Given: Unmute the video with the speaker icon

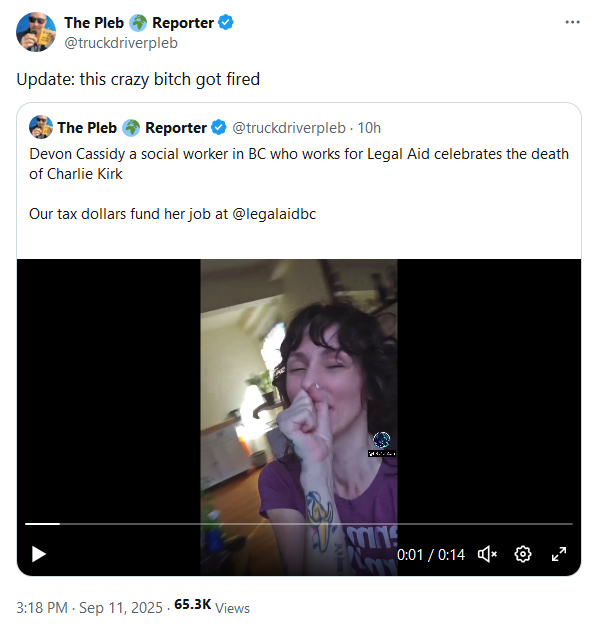Looking at the screenshot, I should click(x=487, y=554).
